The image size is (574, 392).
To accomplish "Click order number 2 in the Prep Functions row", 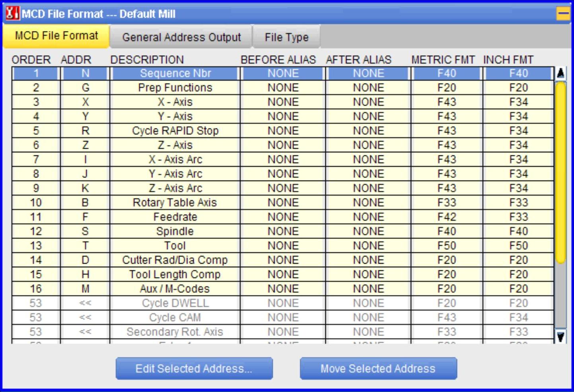I will click(36, 88).
